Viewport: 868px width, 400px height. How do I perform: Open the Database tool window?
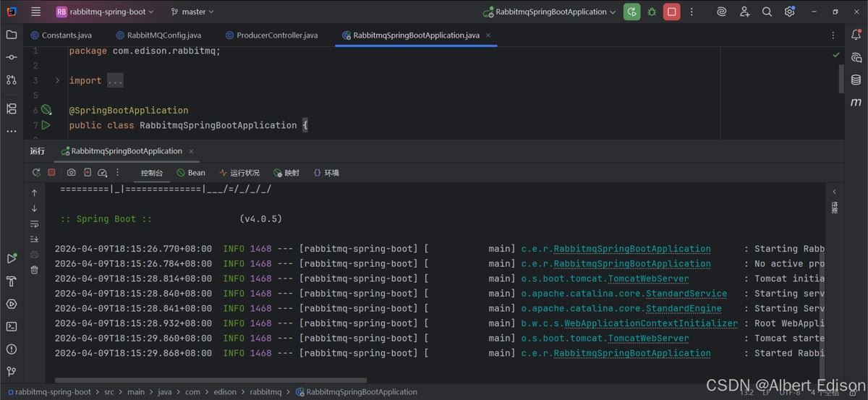(x=856, y=80)
